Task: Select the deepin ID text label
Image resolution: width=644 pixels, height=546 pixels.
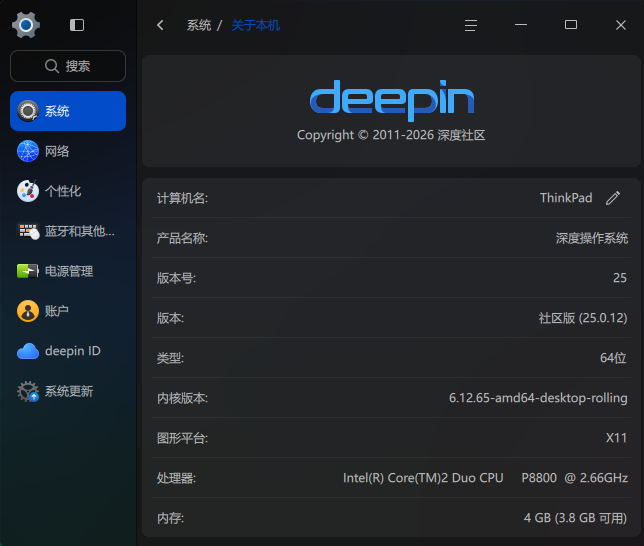Action: coord(73,351)
